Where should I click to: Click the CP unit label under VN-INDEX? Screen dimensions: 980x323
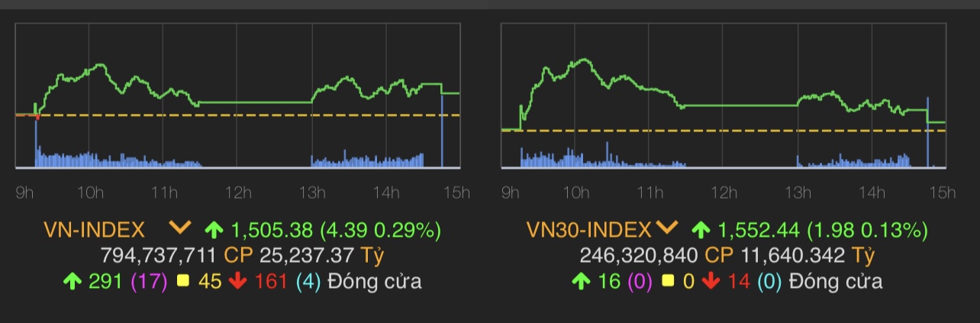237,255
